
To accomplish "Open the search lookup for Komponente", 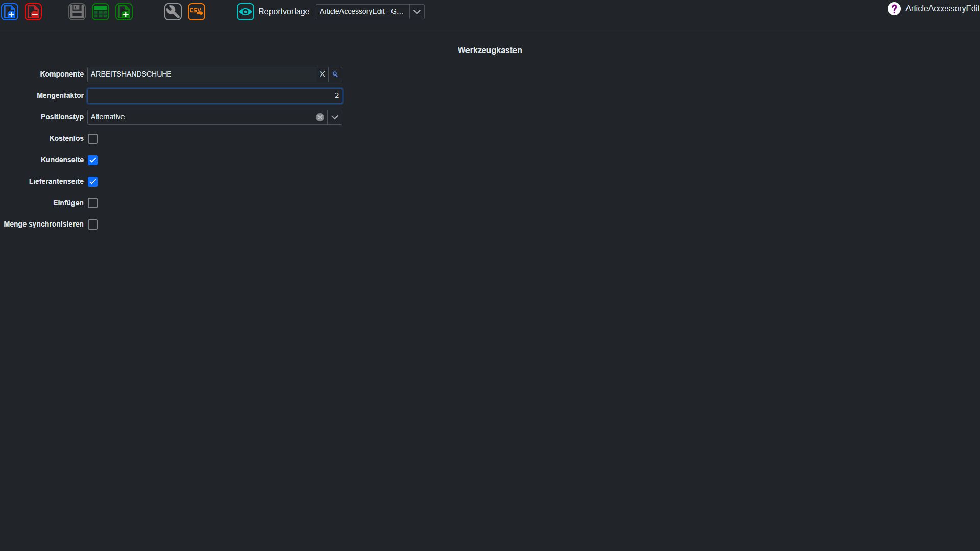I will tap(335, 74).
